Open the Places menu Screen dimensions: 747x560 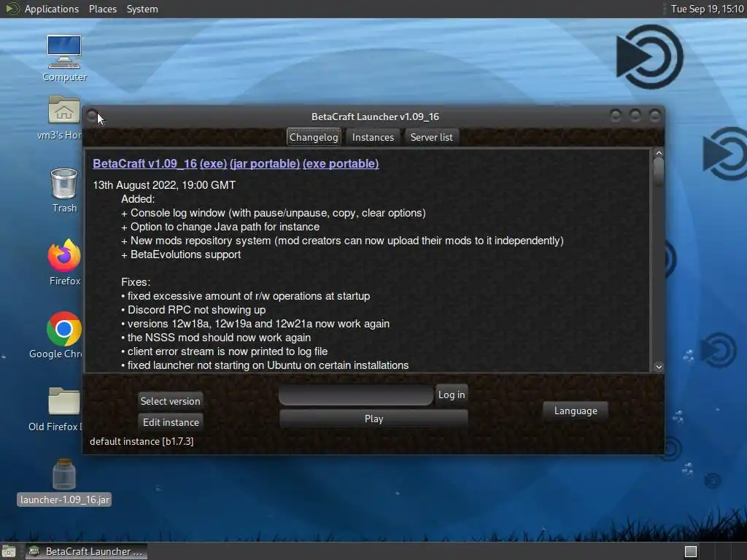(102, 9)
